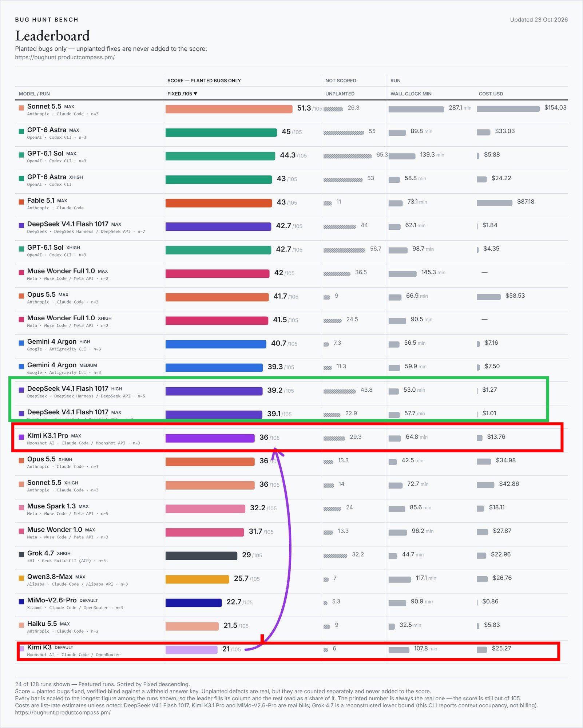Click the Qwen3.8-Max yellow square
This screenshot has width=583, height=728.
coord(21,578)
